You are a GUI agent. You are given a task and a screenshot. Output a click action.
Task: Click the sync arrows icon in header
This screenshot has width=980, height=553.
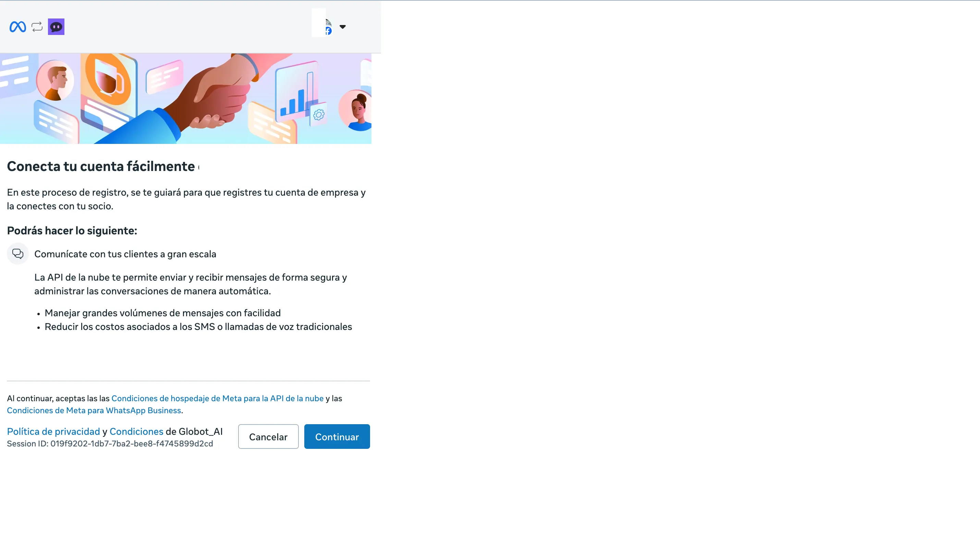coord(37,27)
